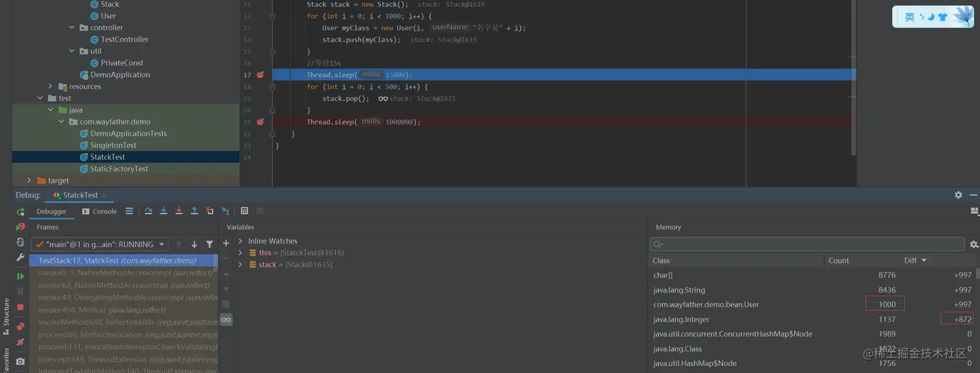Click the red Force Step Into icon
Screen dimensions: 980x373
click(179, 211)
